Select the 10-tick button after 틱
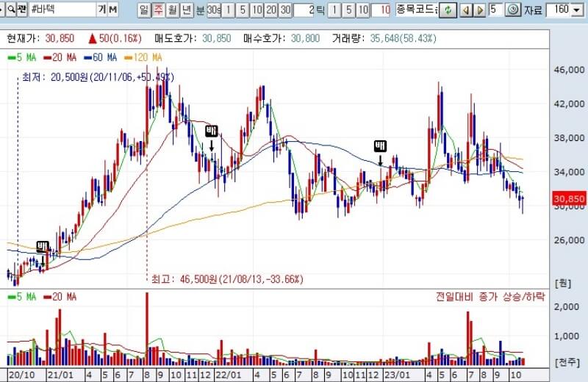Image resolution: width=588 pixels, height=382 pixels. pyautogui.click(x=363, y=10)
